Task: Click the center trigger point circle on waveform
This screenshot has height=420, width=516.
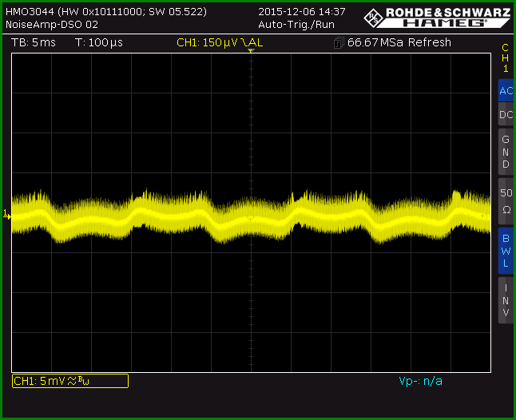Action: click(251, 218)
